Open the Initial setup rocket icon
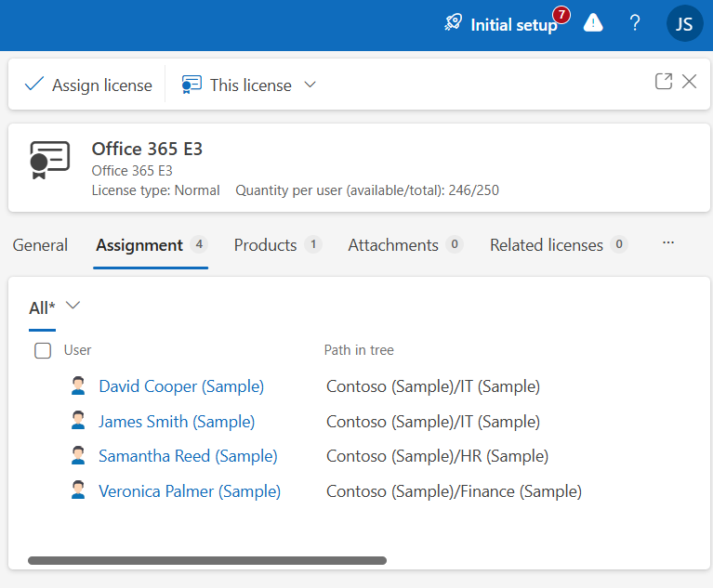Screen dimensions: 713x588 [453, 22]
